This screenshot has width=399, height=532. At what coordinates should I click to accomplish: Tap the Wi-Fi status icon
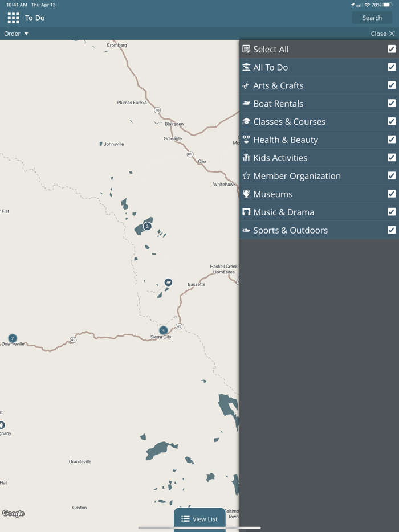click(367, 5)
